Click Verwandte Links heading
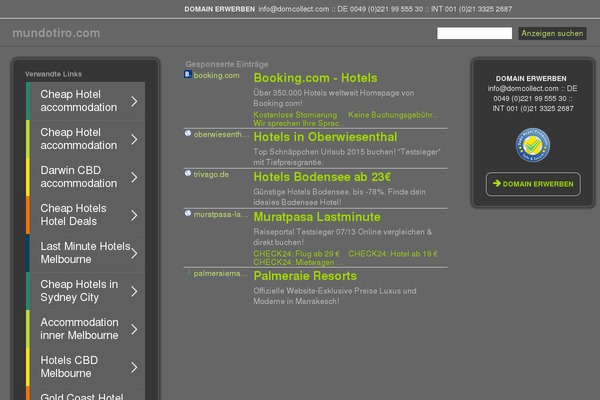 pyautogui.click(x=54, y=74)
